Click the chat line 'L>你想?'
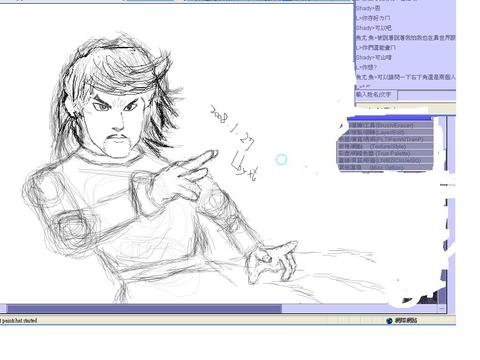 tap(366, 67)
